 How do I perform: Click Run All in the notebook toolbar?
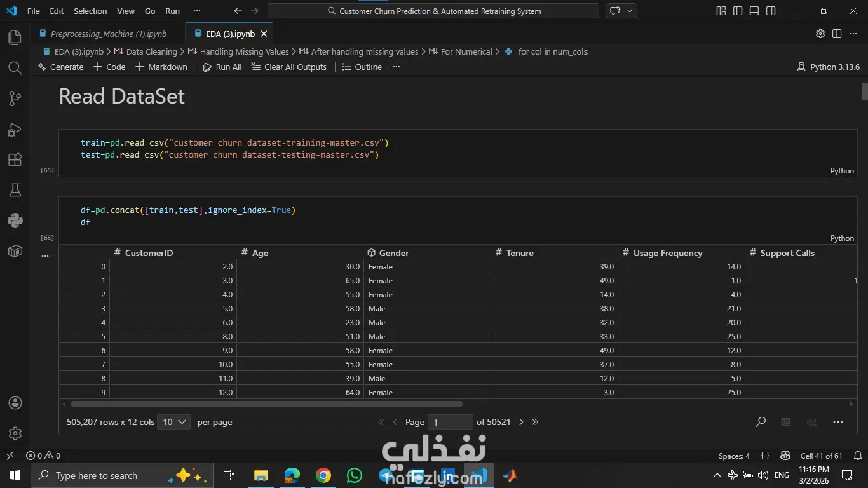click(222, 67)
